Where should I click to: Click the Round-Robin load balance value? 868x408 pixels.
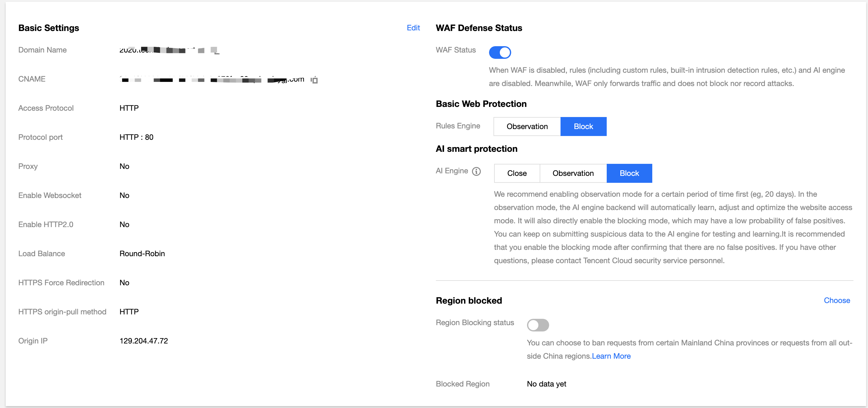(x=142, y=253)
